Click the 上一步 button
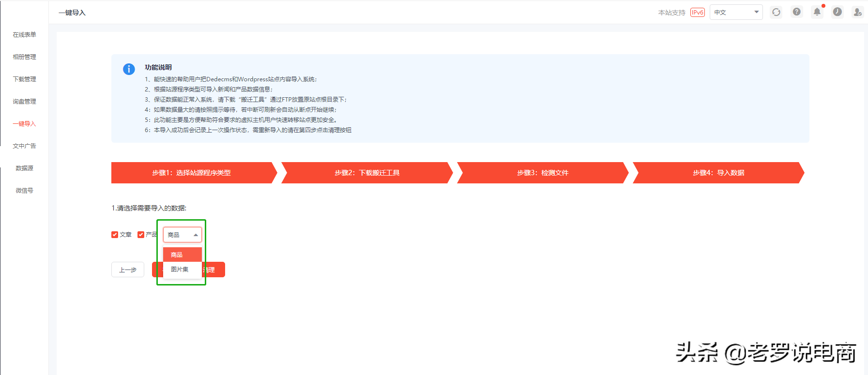 (128, 270)
